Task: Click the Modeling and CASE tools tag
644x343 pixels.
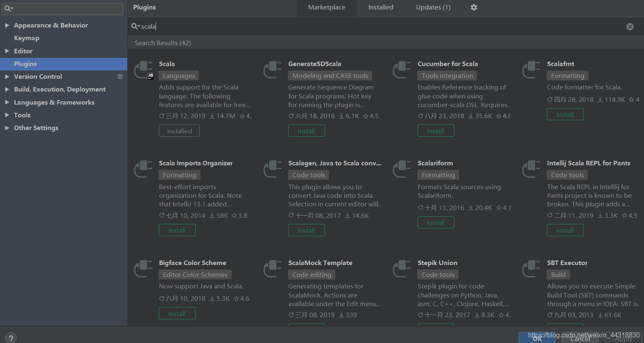Action: click(x=331, y=76)
